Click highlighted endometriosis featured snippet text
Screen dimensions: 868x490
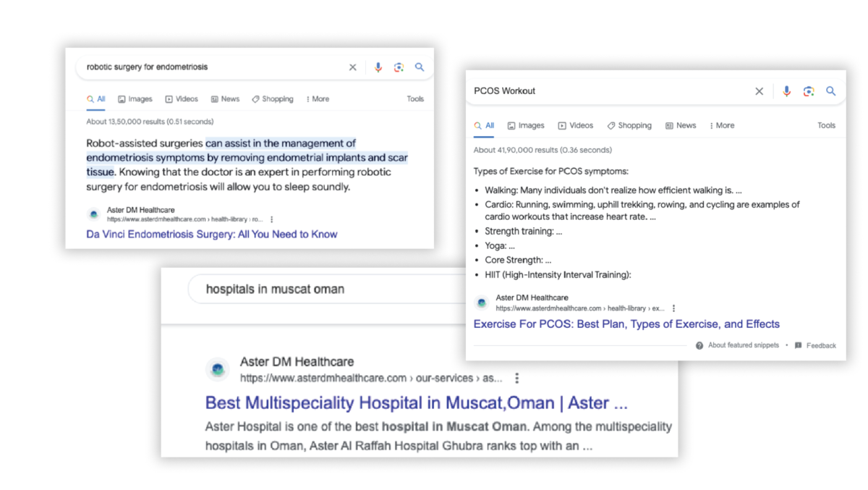[x=247, y=158]
